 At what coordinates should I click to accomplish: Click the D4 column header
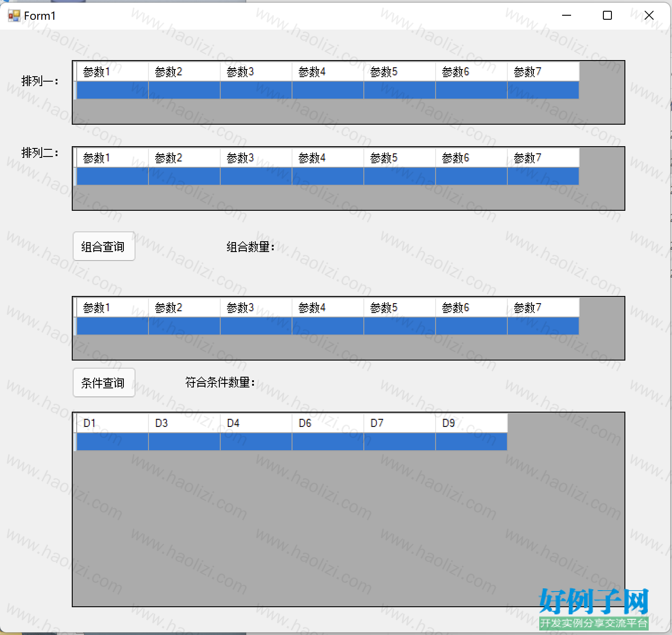point(256,423)
